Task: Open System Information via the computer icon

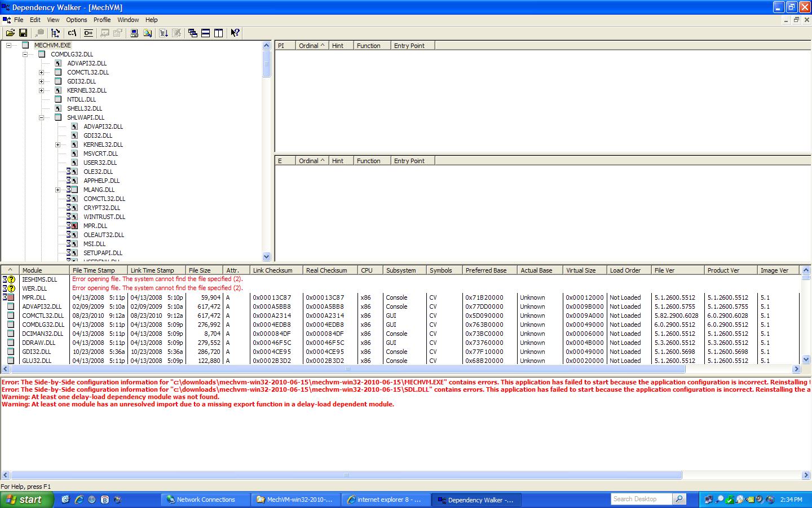Action: (134, 33)
